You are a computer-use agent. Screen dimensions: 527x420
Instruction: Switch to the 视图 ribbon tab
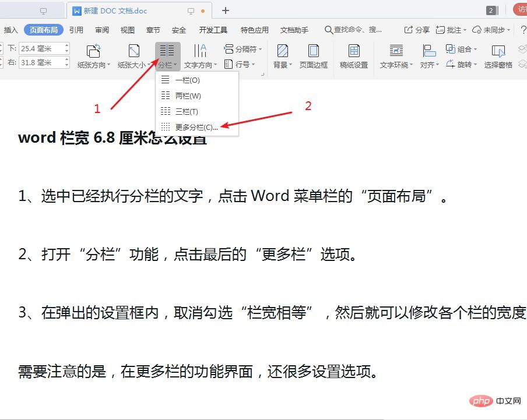128,30
